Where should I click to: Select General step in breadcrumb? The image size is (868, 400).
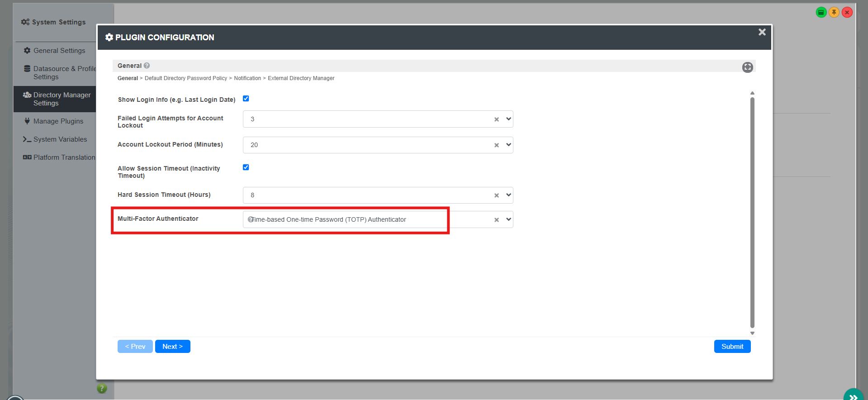click(128, 78)
